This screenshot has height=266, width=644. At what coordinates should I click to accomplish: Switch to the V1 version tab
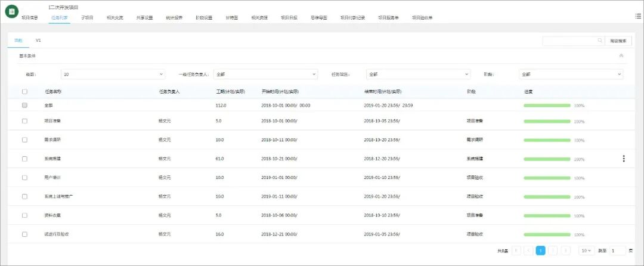(38, 41)
